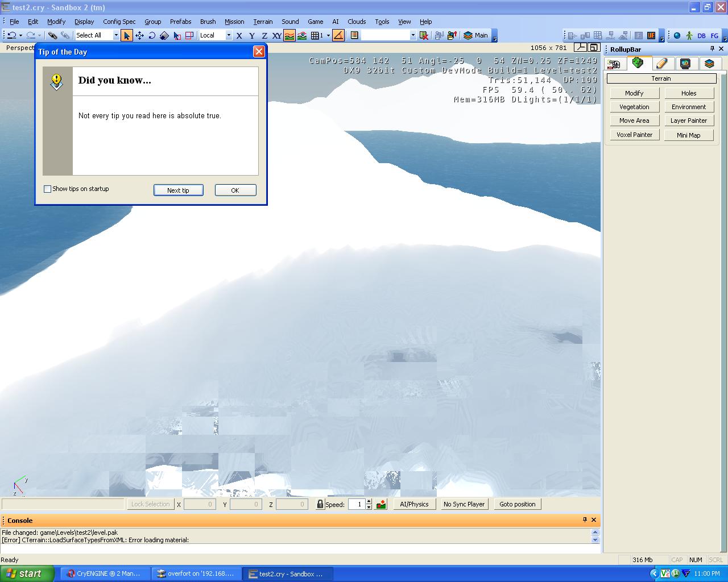Viewport: 728px width, 582px height.
Task: Click the terrain Modify button
Action: (x=634, y=93)
